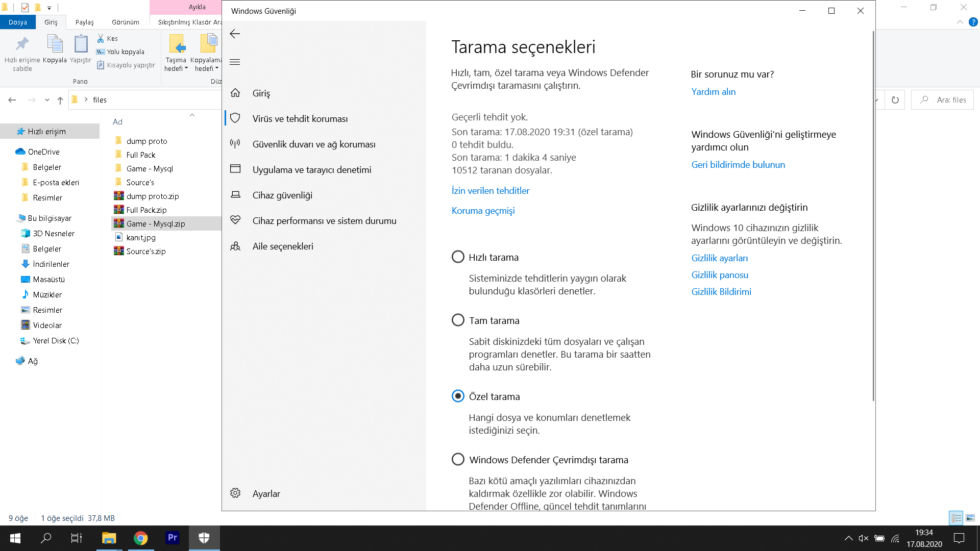This screenshot has height=551, width=980.
Task: Open the File Explorer taskbar icon
Action: (x=109, y=538)
